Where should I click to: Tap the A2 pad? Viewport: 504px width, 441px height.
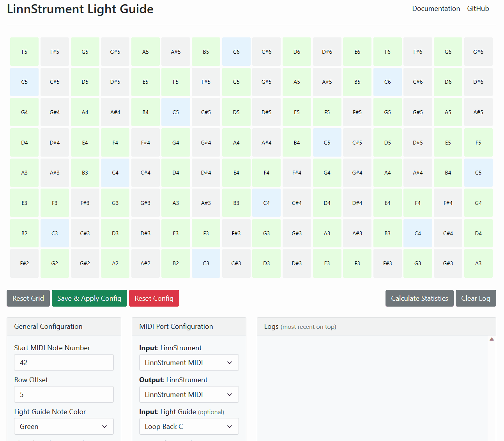click(x=115, y=263)
